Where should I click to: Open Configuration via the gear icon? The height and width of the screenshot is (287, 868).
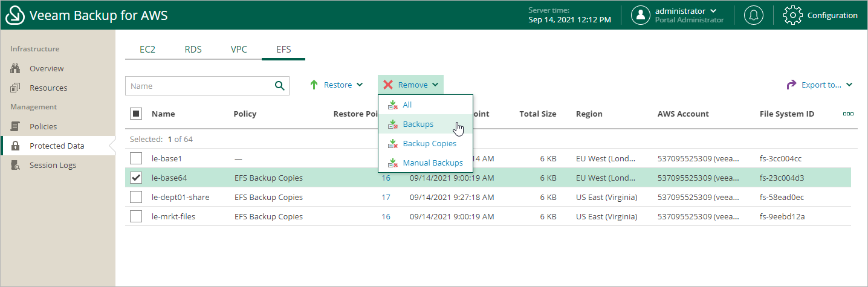792,15
